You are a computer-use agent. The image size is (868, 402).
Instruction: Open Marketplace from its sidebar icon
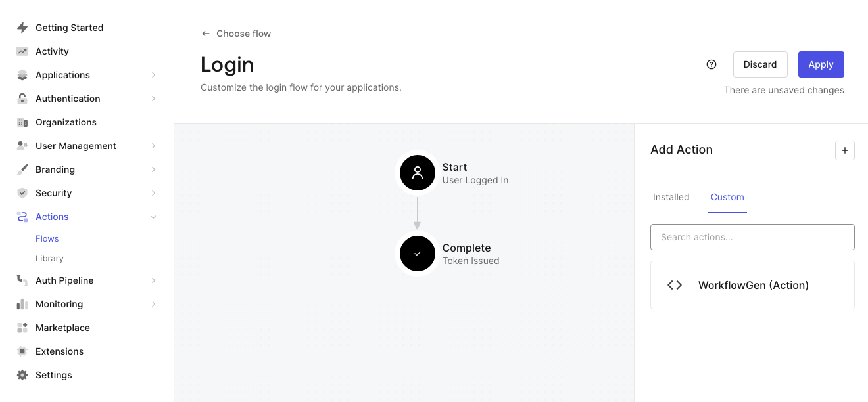tap(22, 328)
